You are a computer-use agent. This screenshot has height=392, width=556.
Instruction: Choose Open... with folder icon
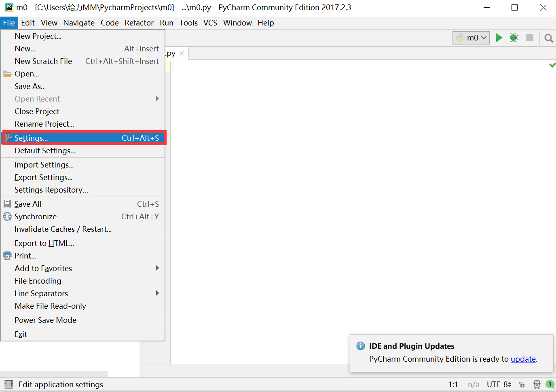83,74
